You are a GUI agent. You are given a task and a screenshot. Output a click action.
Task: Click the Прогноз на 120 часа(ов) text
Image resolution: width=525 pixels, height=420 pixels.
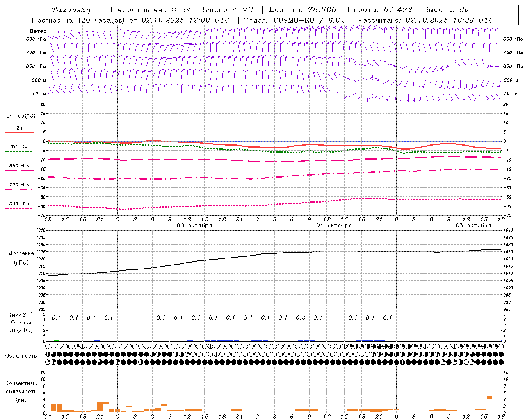coord(79,20)
